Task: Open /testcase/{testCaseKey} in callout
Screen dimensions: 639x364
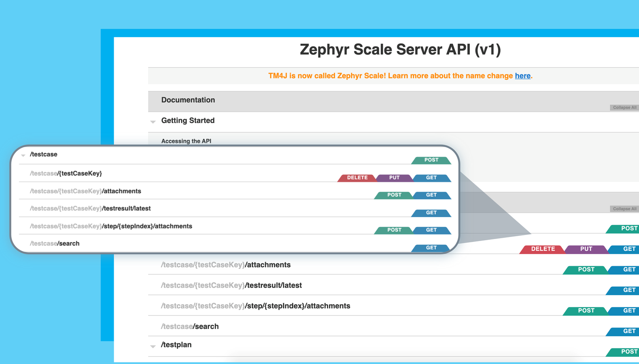Action: 66,174
